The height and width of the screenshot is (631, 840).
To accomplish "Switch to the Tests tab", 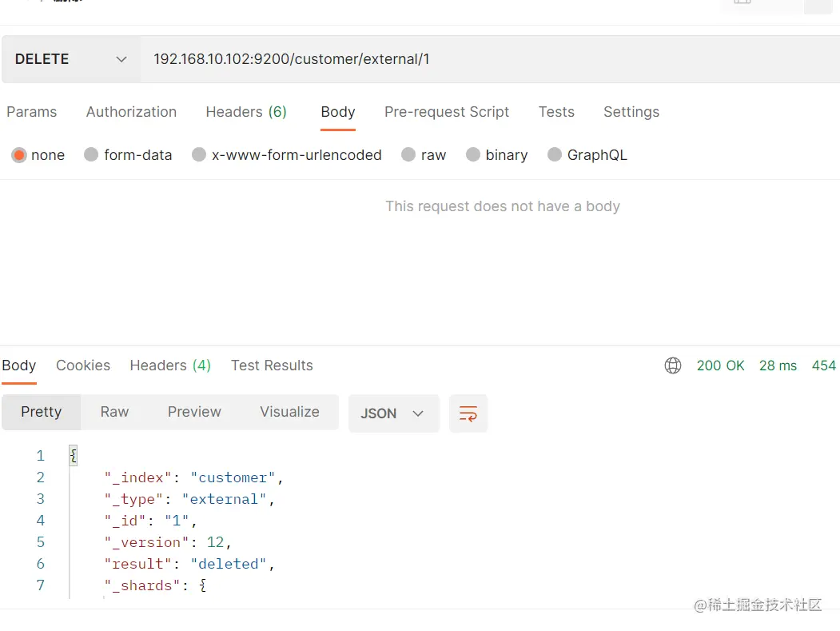I will pos(556,111).
